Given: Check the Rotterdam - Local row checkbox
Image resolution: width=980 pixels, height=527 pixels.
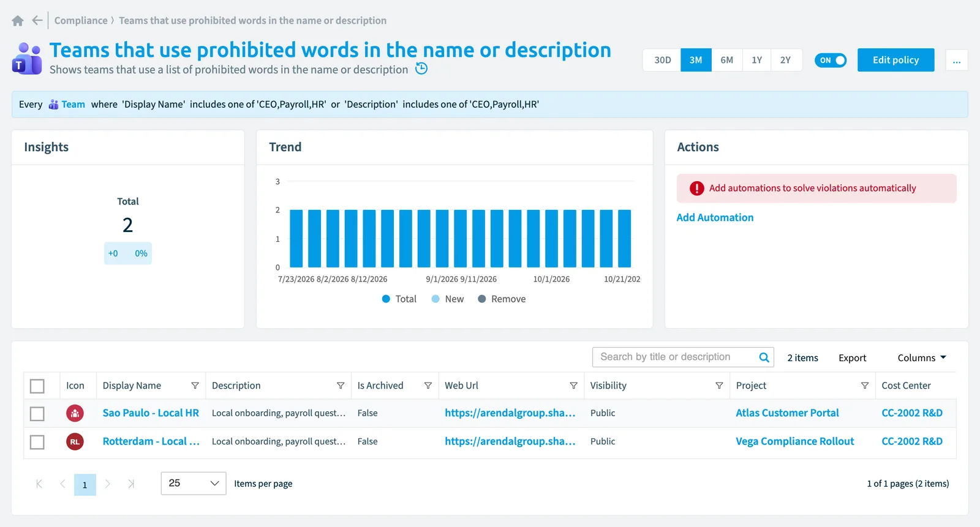Looking at the screenshot, I should click(x=37, y=442).
